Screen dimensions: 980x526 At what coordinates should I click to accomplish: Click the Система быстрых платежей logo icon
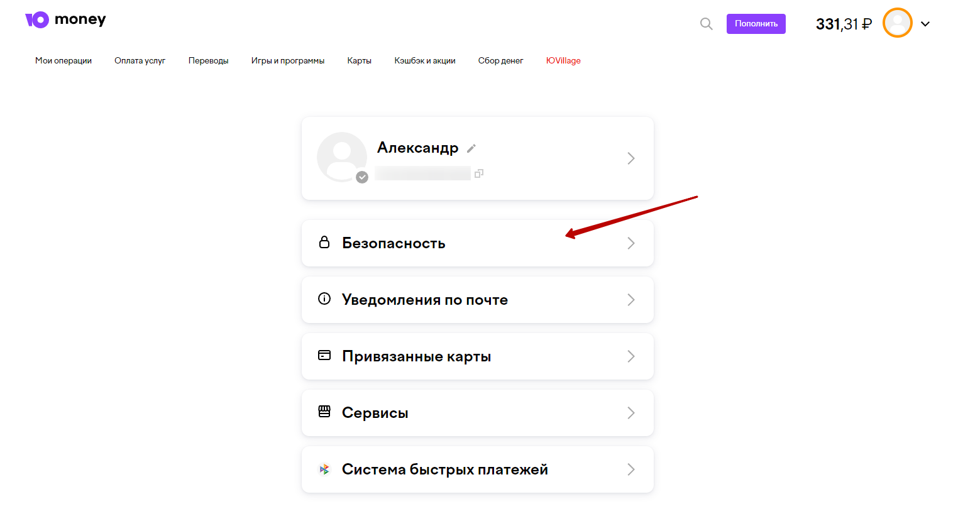[x=324, y=469]
